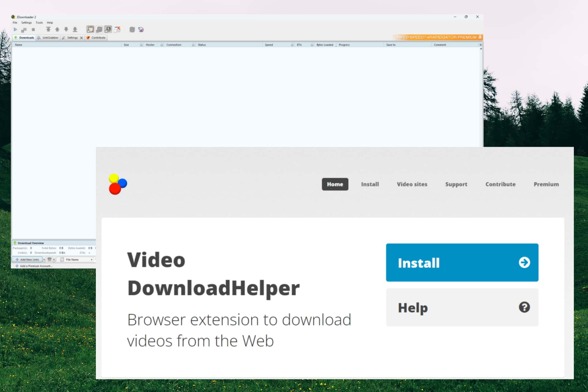Select Home in Video DownloadHelper navigation
The width and height of the screenshot is (588, 392).
(x=335, y=184)
